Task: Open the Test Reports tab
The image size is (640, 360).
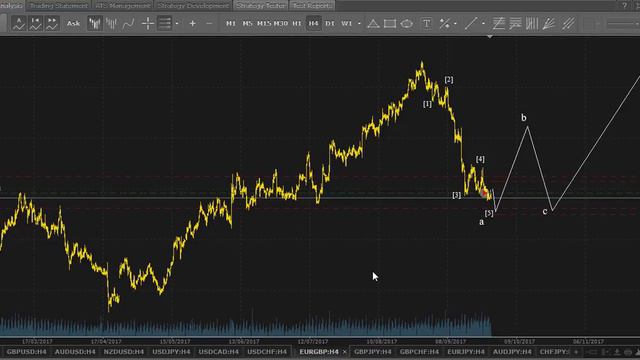Action: 312,5
